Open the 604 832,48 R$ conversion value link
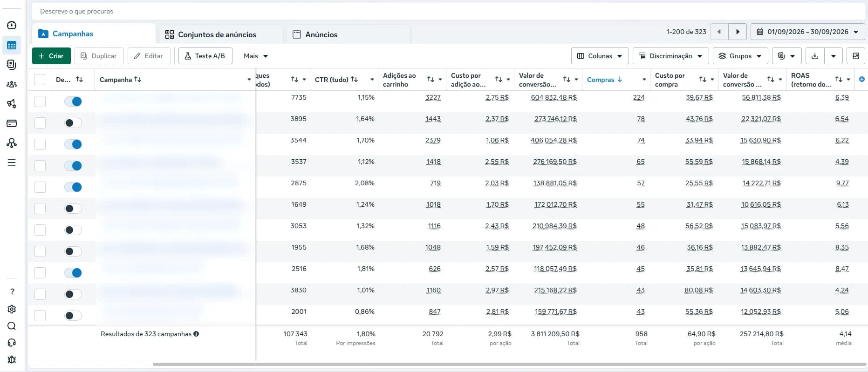868x372 pixels. click(x=554, y=97)
